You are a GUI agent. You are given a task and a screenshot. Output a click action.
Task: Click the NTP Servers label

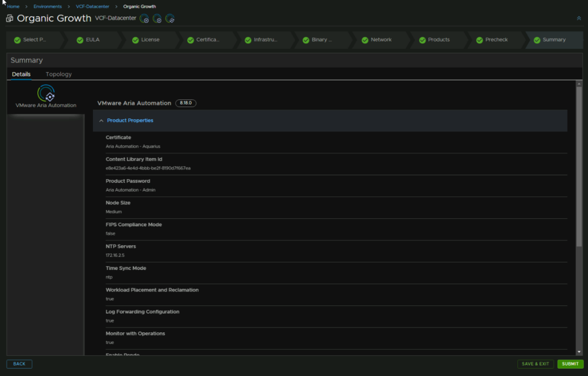(x=121, y=246)
